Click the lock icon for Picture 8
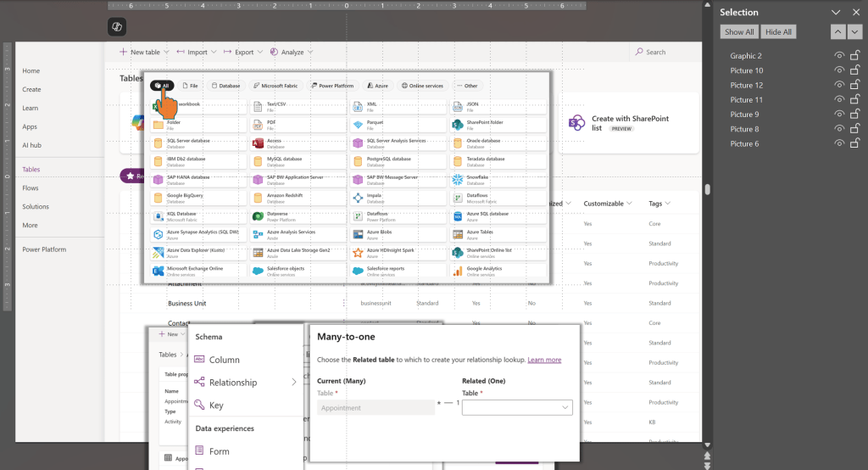The height and width of the screenshot is (470, 868). (x=855, y=129)
